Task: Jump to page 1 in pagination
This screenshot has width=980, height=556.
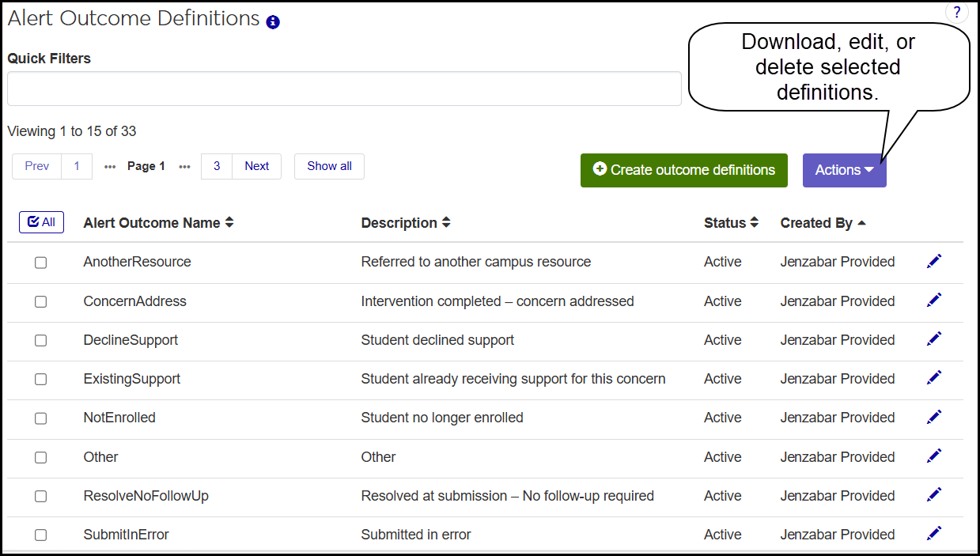Action: pos(77,166)
